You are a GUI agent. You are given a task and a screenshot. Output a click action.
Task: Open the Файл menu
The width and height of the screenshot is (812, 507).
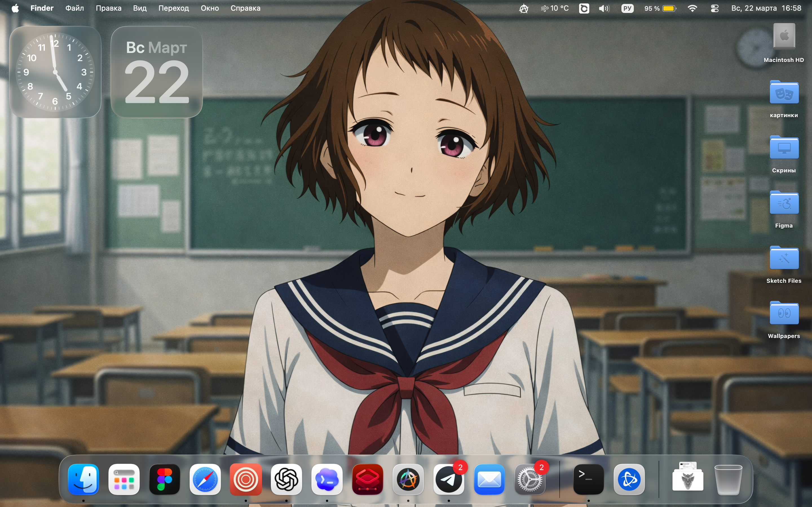[x=74, y=8]
